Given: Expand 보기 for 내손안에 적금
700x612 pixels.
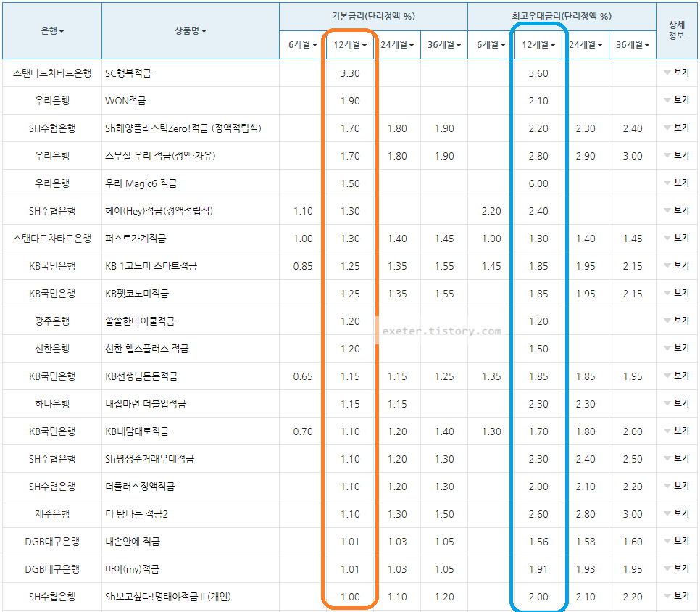Looking at the screenshot, I should [x=677, y=542].
